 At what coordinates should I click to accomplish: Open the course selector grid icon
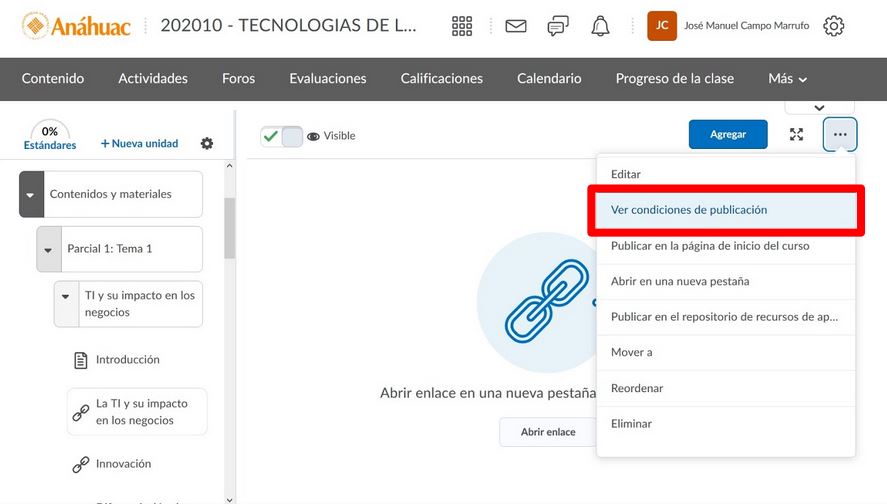462,26
